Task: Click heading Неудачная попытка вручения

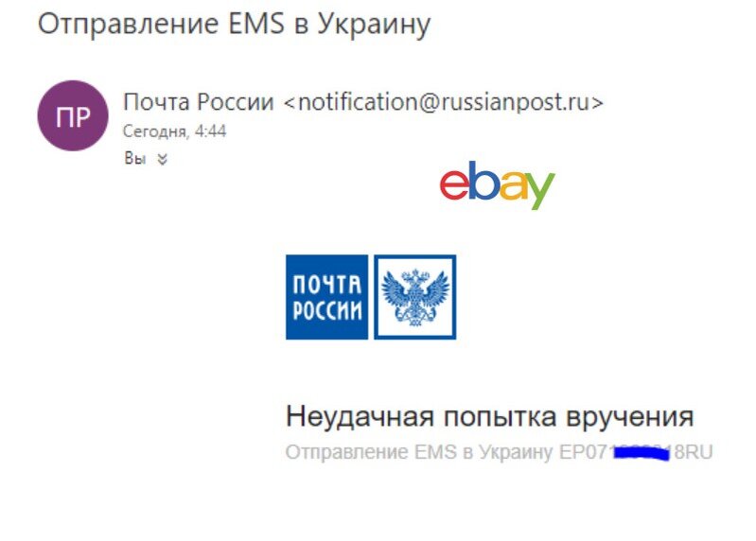Action: click(489, 417)
